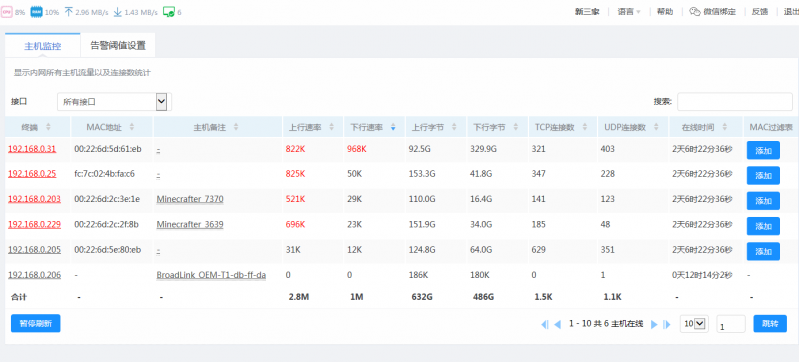Click 添加 button for 192.168.0.25
799x362 pixels.
pos(763,175)
